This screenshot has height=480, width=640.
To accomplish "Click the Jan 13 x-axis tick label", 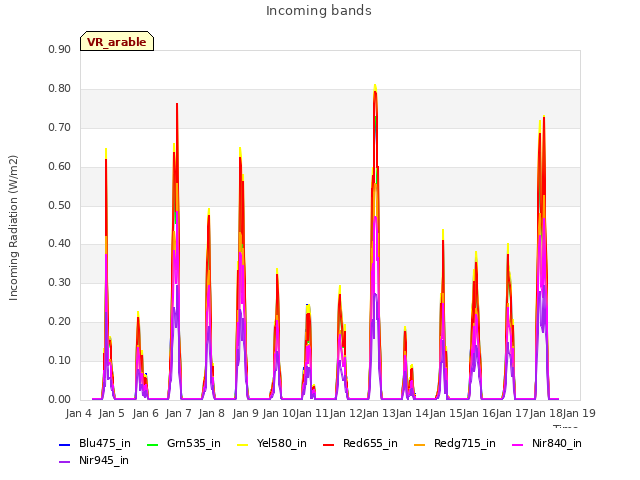I will 379,413.
